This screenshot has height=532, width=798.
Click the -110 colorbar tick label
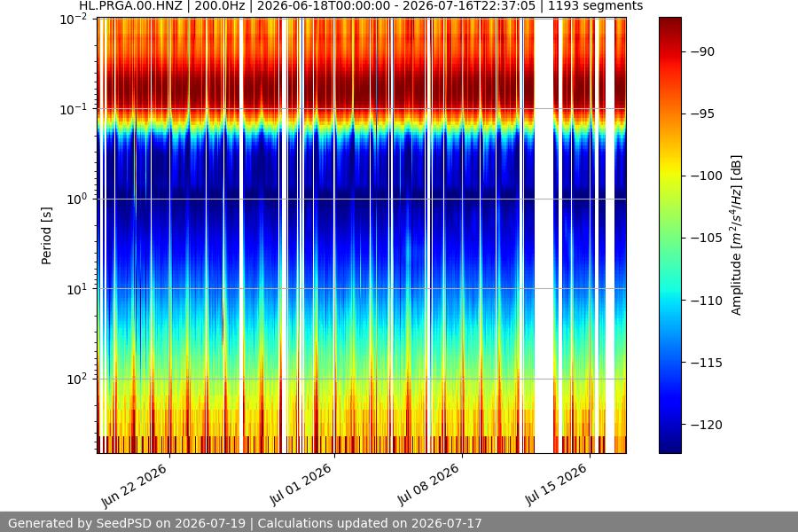coord(707,301)
